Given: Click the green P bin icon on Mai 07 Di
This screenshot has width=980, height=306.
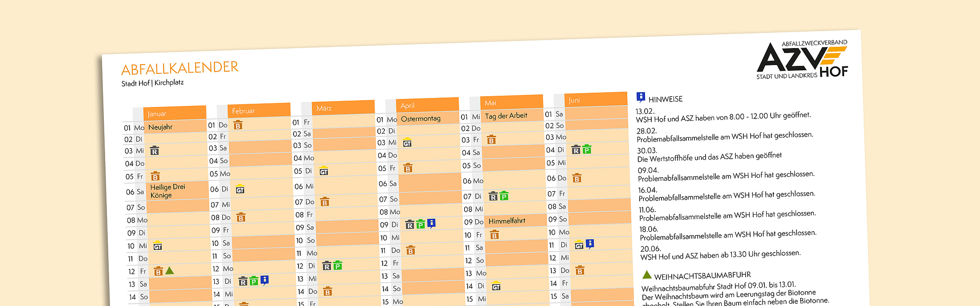Looking at the screenshot, I should (504, 196).
